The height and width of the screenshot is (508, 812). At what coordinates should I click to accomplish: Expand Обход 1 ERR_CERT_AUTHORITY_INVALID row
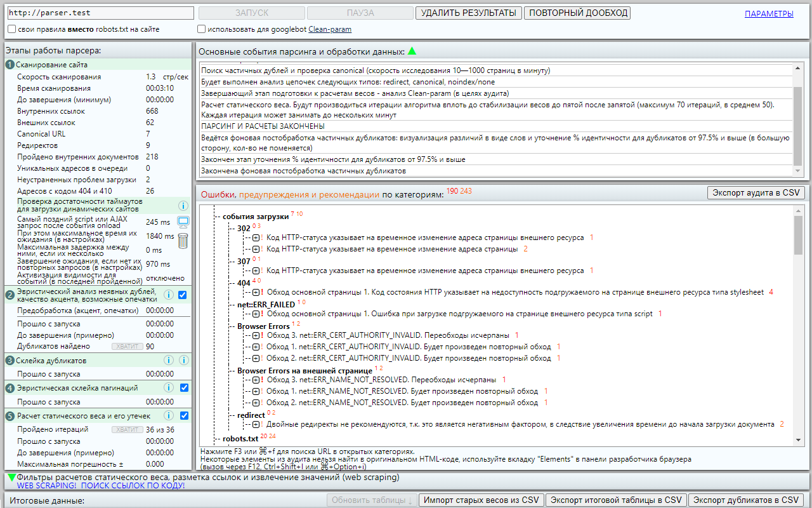coord(256,347)
